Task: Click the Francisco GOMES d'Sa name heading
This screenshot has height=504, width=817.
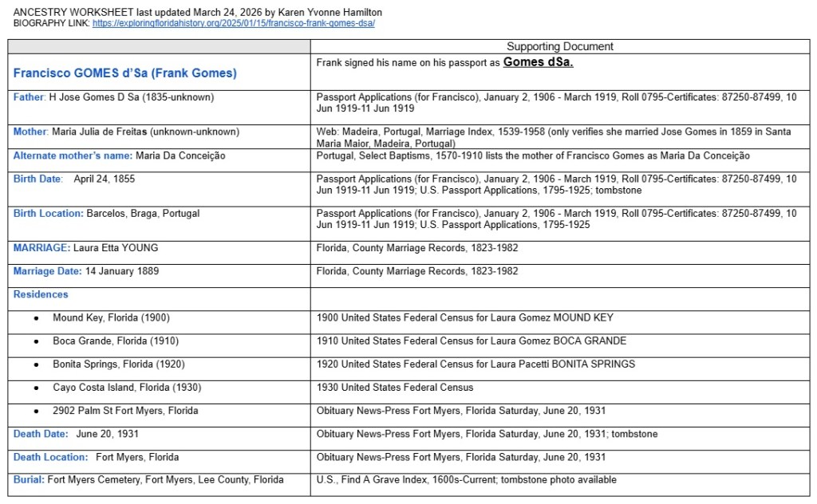Action: tap(124, 73)
